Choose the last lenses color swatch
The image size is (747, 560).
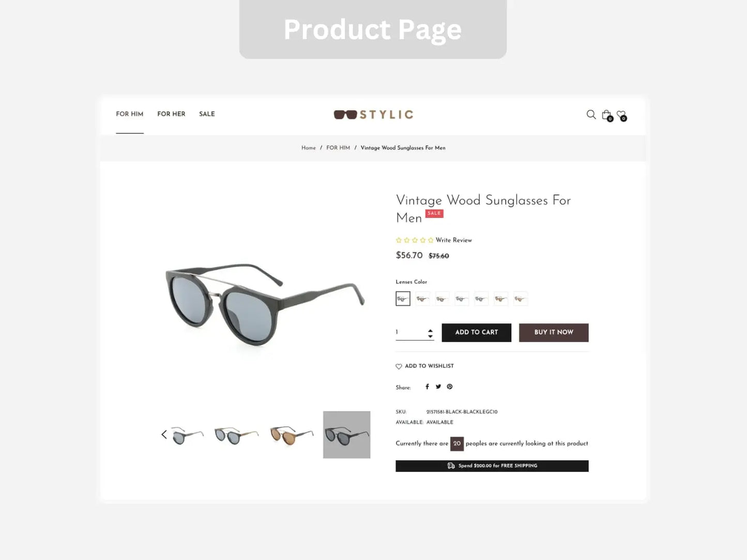(x=521, y=299)
